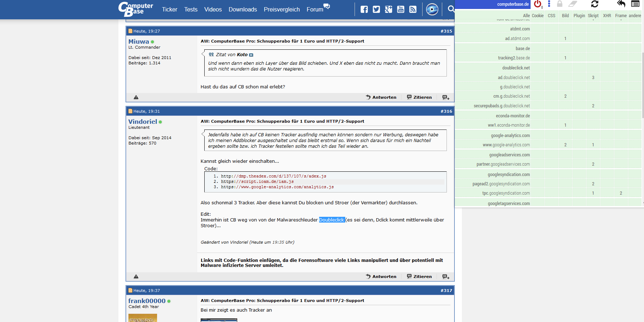Open the Preisvergleich navigation item
644x322 pixels.
[282, 10]
